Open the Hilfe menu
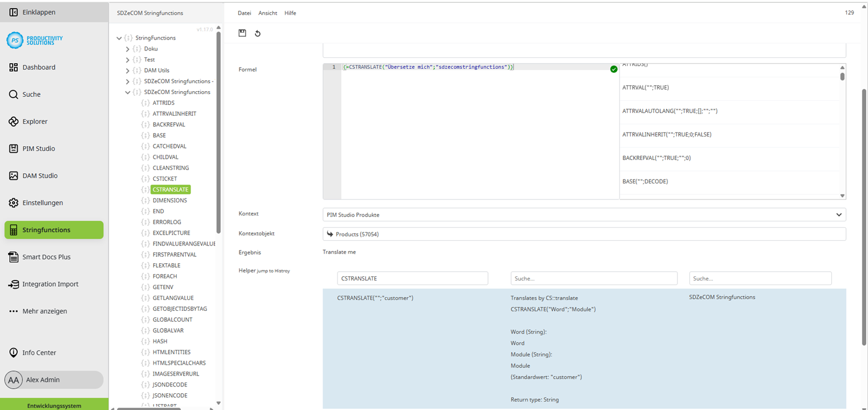Image resolution: width=868 pixels, height=410 pixels. 290,13
